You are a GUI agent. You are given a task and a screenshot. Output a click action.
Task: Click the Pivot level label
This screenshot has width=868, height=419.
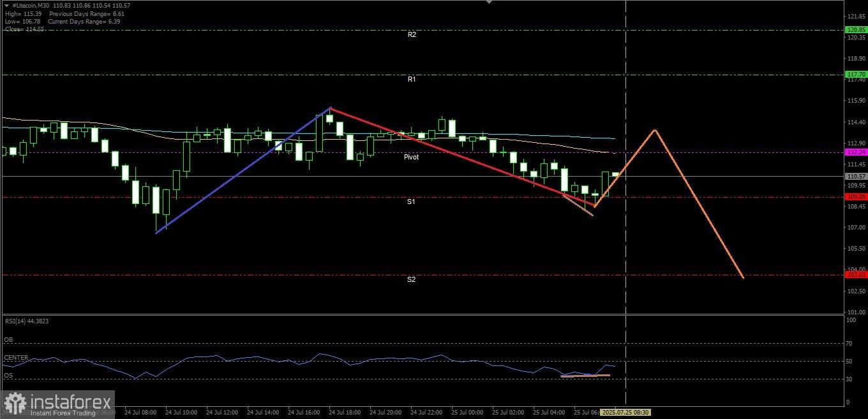click(411, 157)
